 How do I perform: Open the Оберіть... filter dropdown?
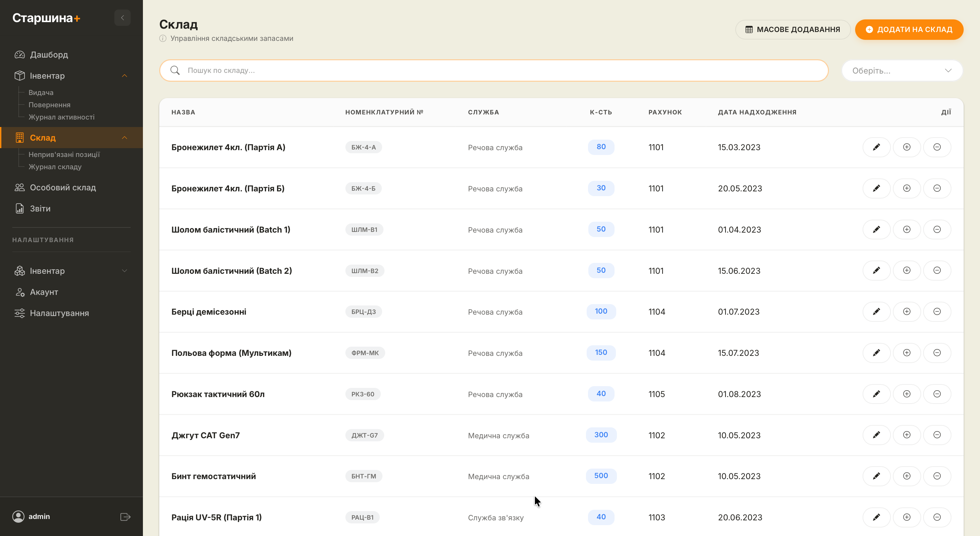click(902, 71)
